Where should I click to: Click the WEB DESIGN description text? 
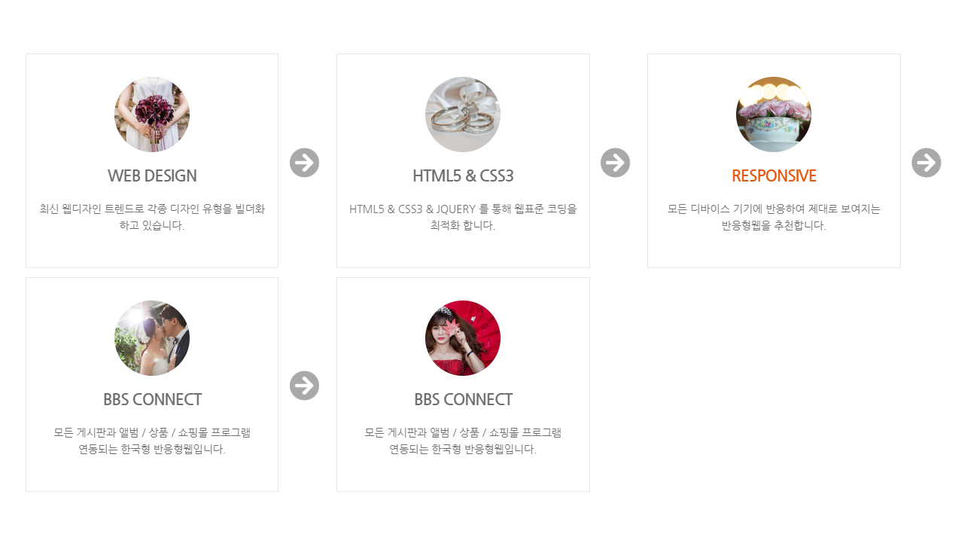pos(152,217)
